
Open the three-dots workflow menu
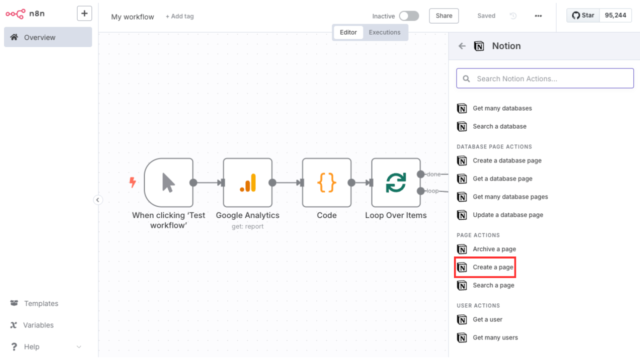tap(538, 16)
